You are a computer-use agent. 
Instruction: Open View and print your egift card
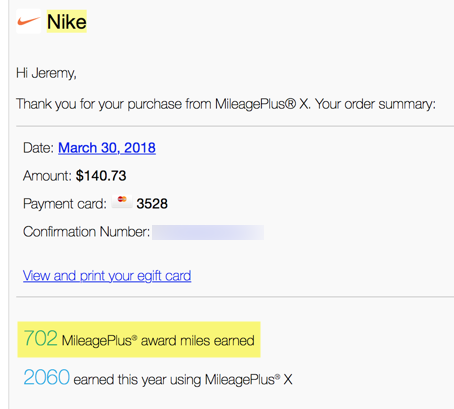[x=107, y=276]
